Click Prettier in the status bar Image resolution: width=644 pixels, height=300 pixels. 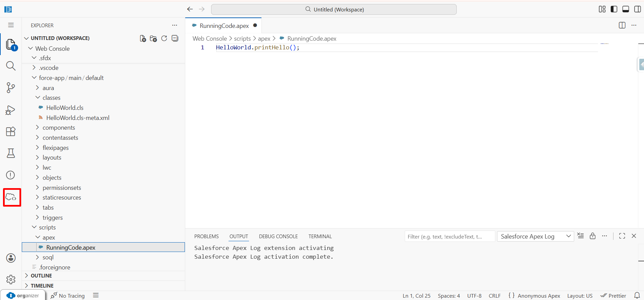tap(613, 296)
